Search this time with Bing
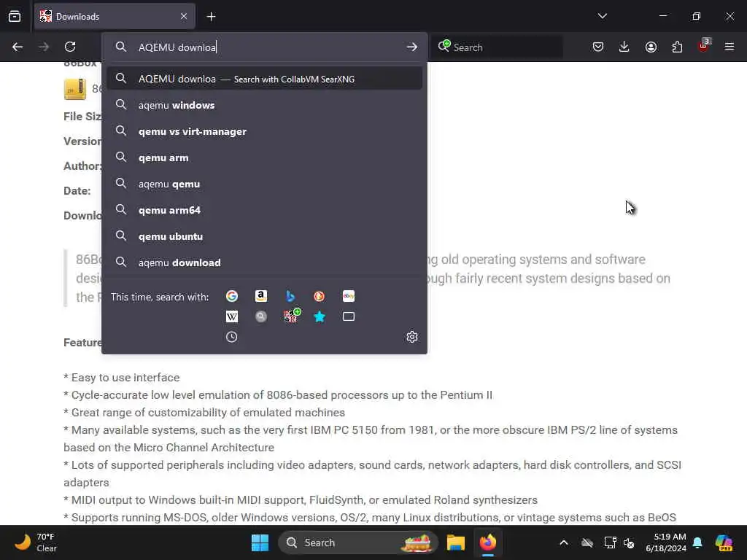The width and height of the screenshot is (747, 560). pyautogui.click(x=290, y=296)
